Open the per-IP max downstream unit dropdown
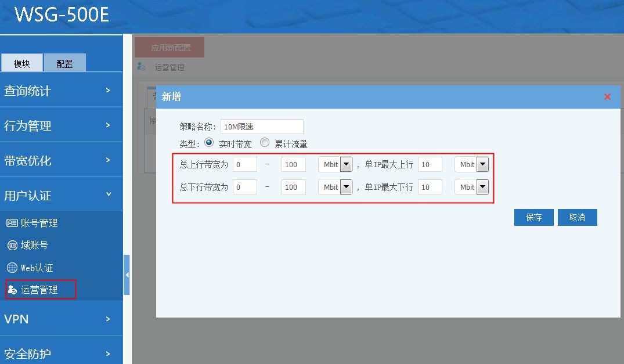The image size is (624, 364). (x=482, y=188)
